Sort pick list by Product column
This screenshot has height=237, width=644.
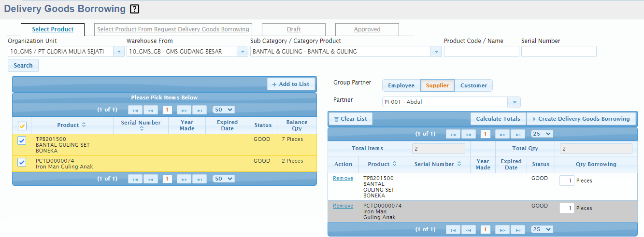pos(84,125)
